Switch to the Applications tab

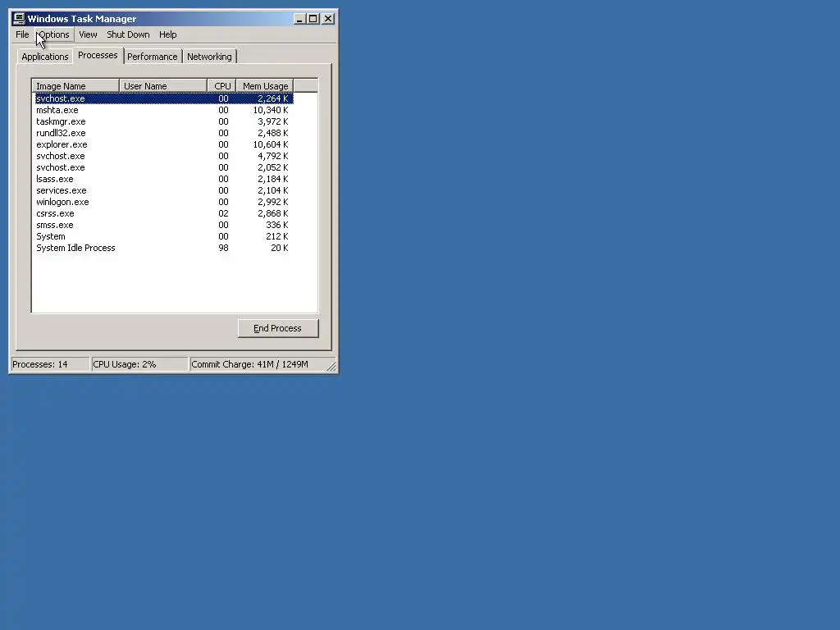pyautogui.click(x=45, y=57)
